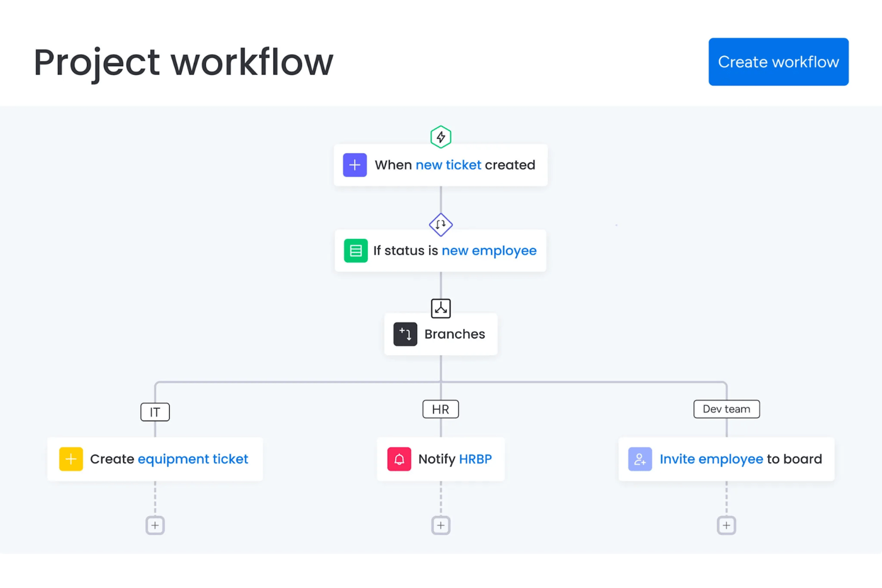Screen dimensions: 882x588
Task: Click the dark Branches node icon
Action: (x=405, y=334)
